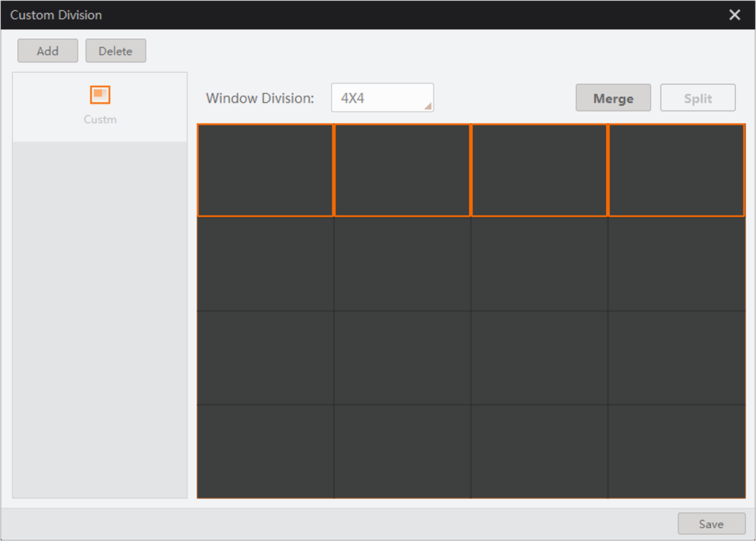Select the third cell in second row
Screen dimensions: 756x541
(539, 264)
